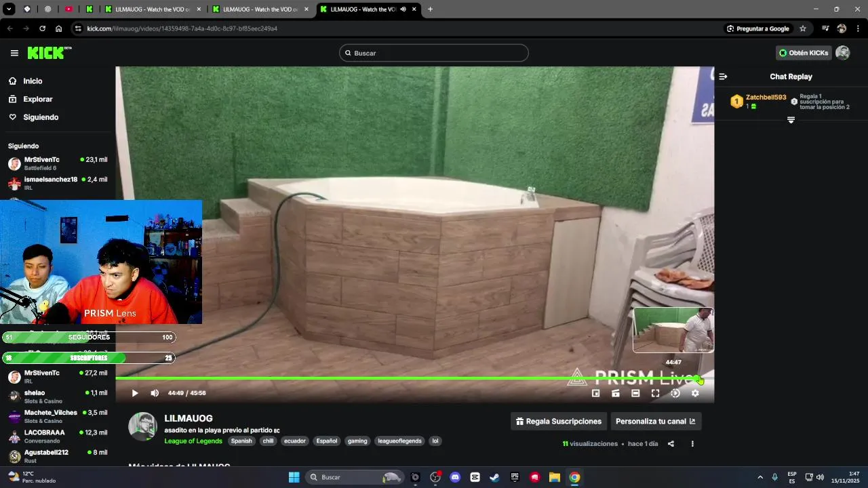This screenshot has height=488, width=868.
Task: Open Agustabell212 Rust channel
Action: pyautogui.click(x=58, y=455)
